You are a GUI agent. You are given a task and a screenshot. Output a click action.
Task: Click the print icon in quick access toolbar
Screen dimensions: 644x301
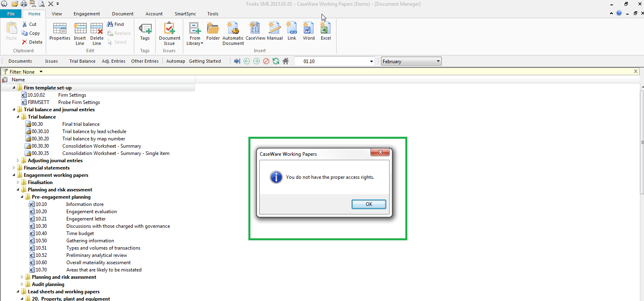(x=24, y=4)
